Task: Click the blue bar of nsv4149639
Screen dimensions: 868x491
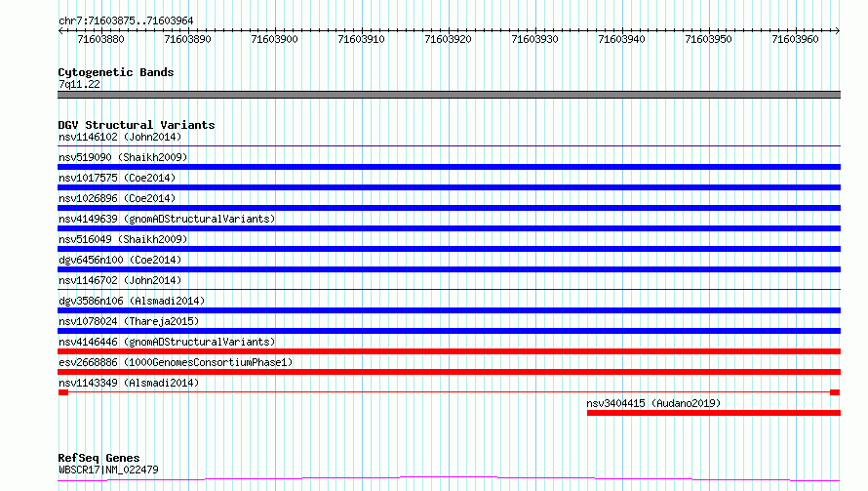Action: click(449, 228)
